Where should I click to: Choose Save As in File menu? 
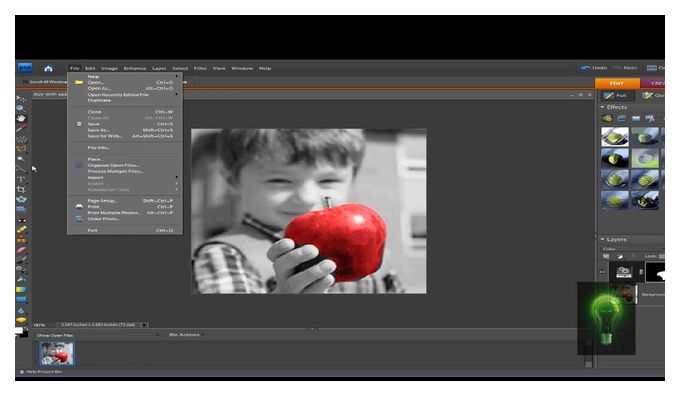[x=125, y=130]
